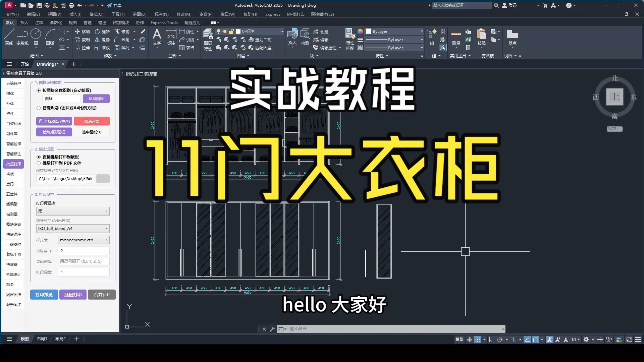The height and width of the screenshot is (362, 644).
Task: Click the 合并pdf button
Action: point(102,295)
